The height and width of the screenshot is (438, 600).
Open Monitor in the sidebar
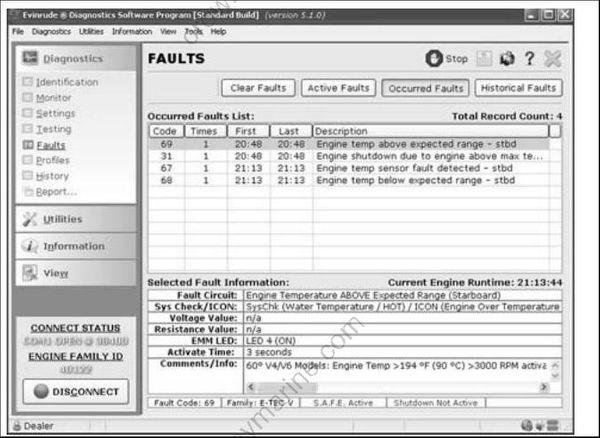pyautogui.click(x=54, y=98)
